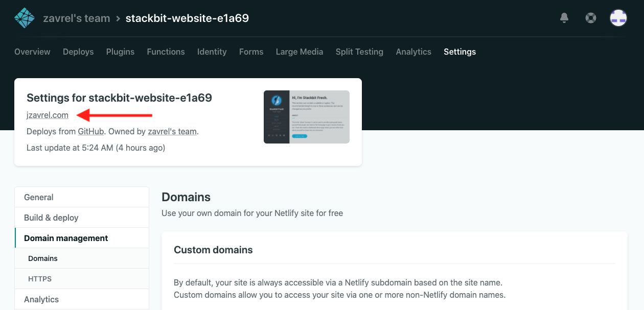Open the Plugins tab
The height and width of the screenshot is (310, 644).
pyautogui.click(x=120, y=52)
